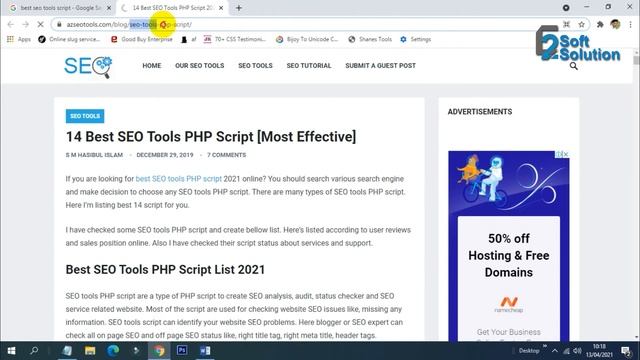Viewport: 640px width, 360px height.
Task: Close the Google search tab
Action: click(109, 8)
